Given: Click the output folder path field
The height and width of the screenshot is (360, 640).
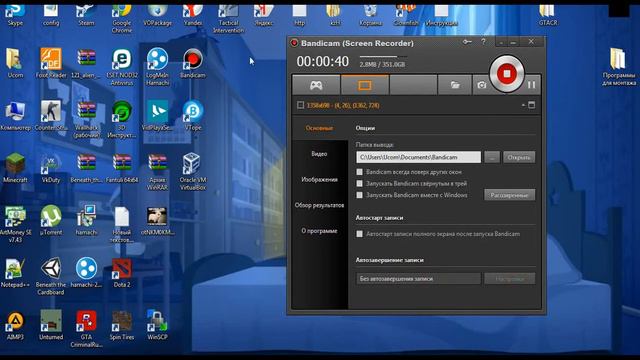Looking at the screenshot, I should pos(418,157).
